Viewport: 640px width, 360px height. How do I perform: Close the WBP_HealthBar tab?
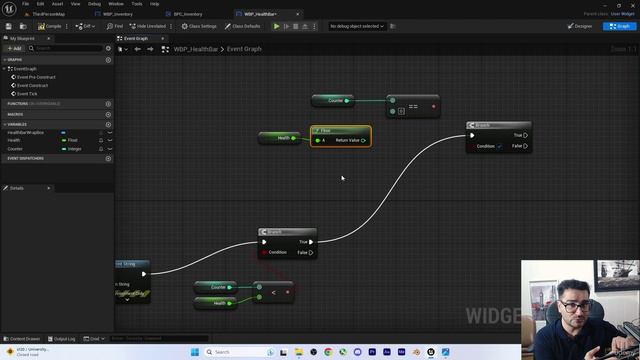point(298,14)
